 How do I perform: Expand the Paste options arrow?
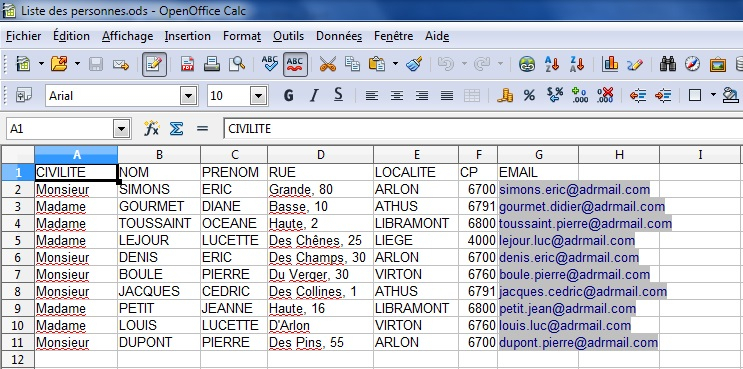click(395, 64)
